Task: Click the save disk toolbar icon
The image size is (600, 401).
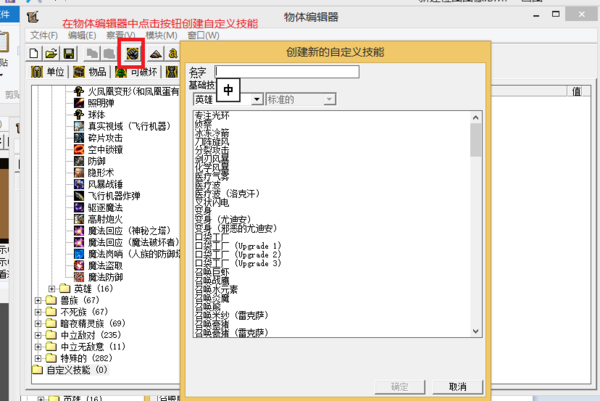Action: click(x=68, y=52)
